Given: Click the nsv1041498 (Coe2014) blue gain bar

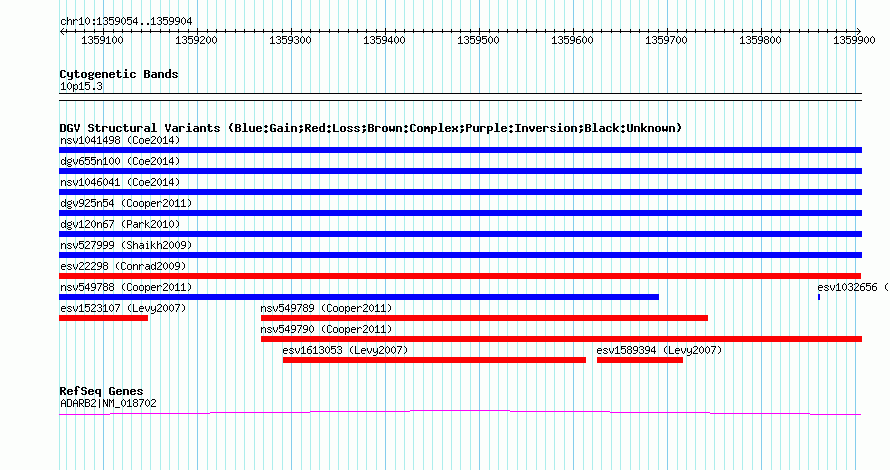Looking at the screenshot, I should (x=460, y=150).
